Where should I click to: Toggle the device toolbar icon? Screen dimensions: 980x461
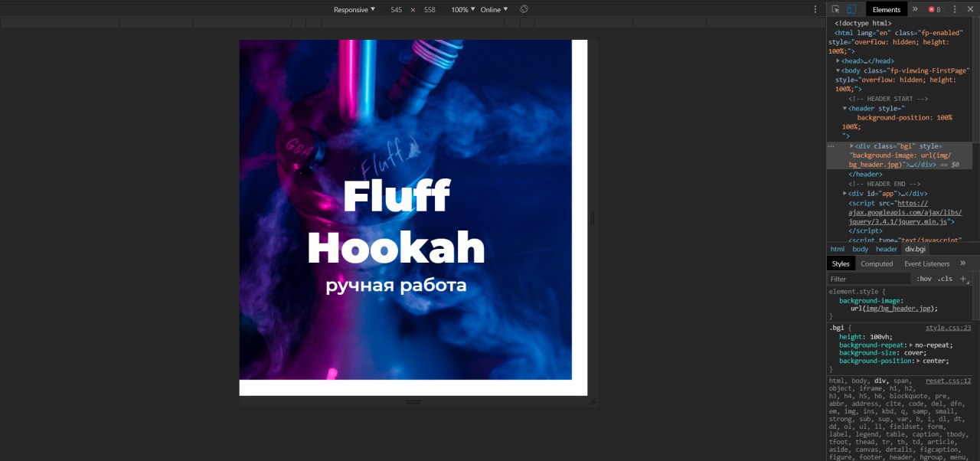coord(851,9)
